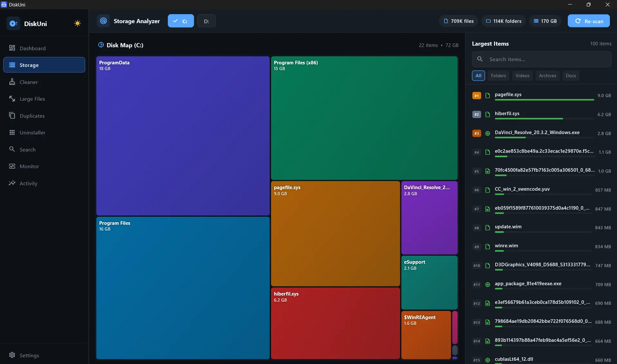This screenshot has width=617, height=364.
Task: Click the exe icon beside app_package_81e419eeae.exe
Action: (487, 285)
